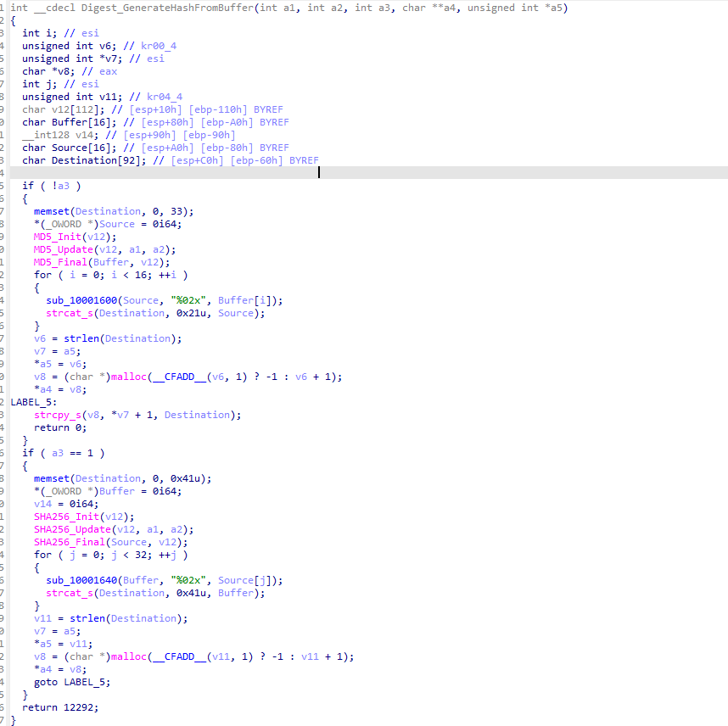Click the return 0 statement
The height and width of the screenshot is (726, 728).
pos(60,427)
